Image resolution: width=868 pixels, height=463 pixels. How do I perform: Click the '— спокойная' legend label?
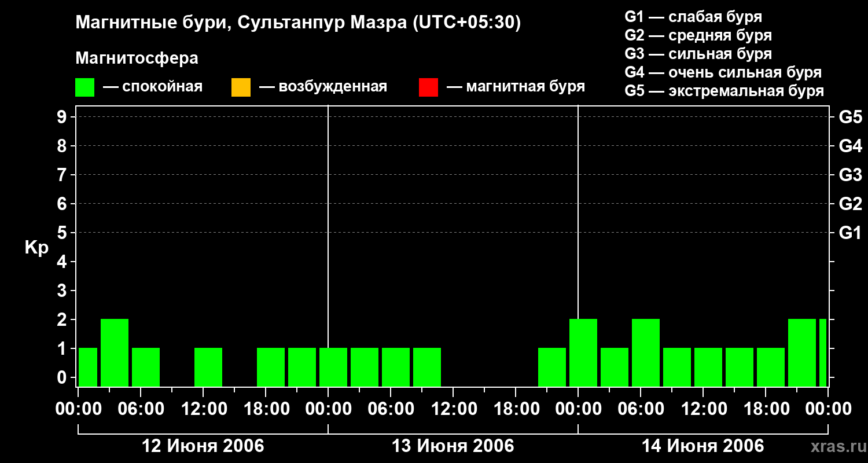(x=153, y=87)
